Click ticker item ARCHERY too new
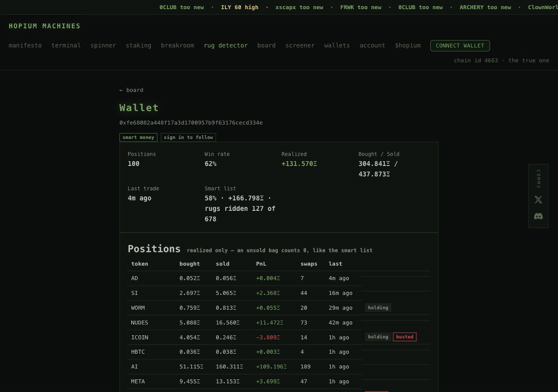 click(485, 7)
